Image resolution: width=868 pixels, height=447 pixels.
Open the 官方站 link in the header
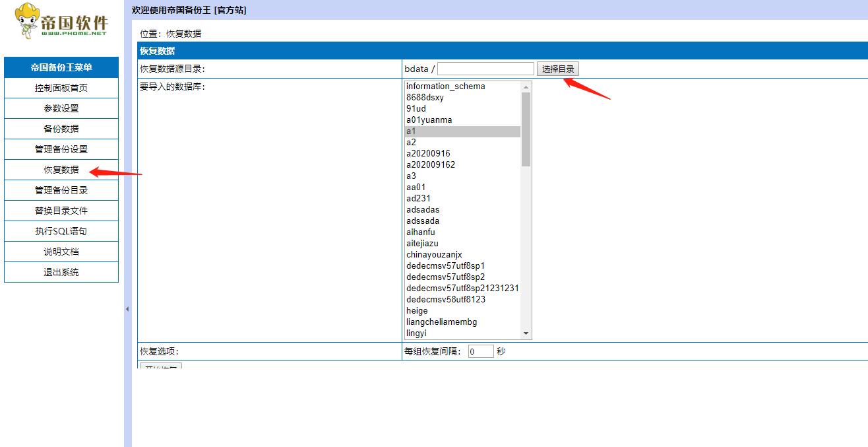tap(230, 10)
